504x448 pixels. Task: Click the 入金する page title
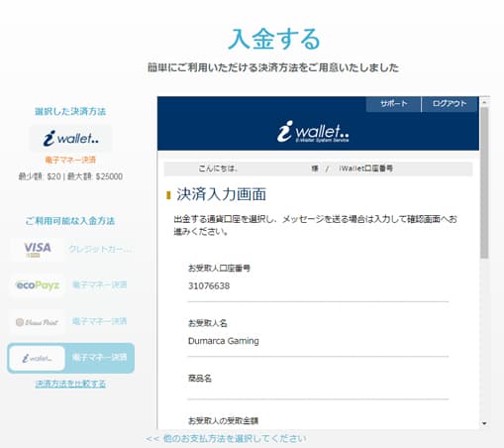click(x=273, y=39)
